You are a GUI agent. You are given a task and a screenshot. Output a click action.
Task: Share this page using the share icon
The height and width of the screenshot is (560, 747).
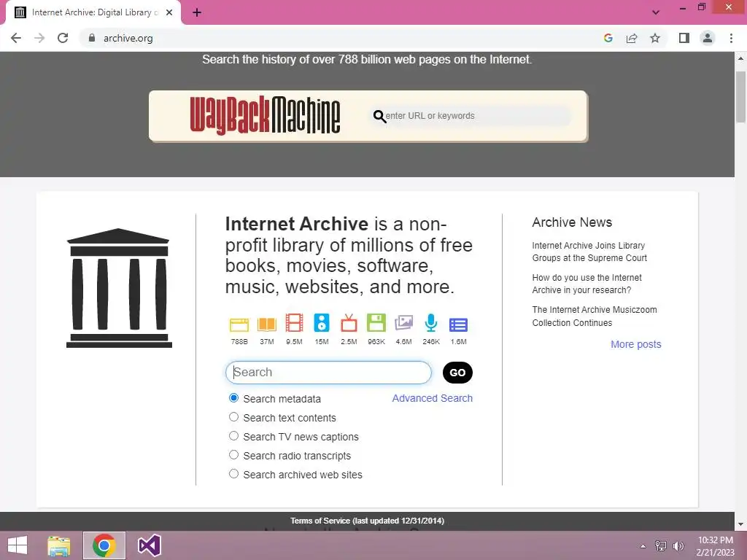[x=632, y=38]
